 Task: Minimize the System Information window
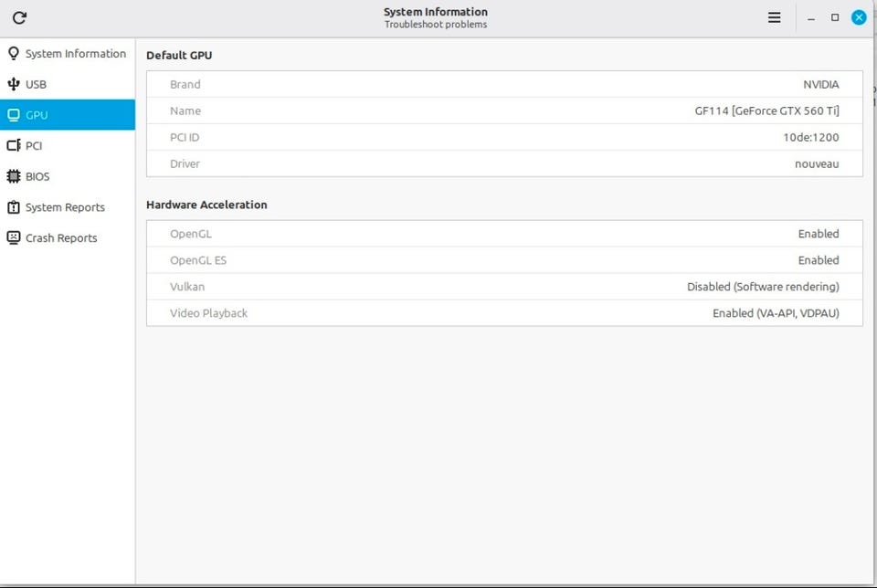(811, 18)
